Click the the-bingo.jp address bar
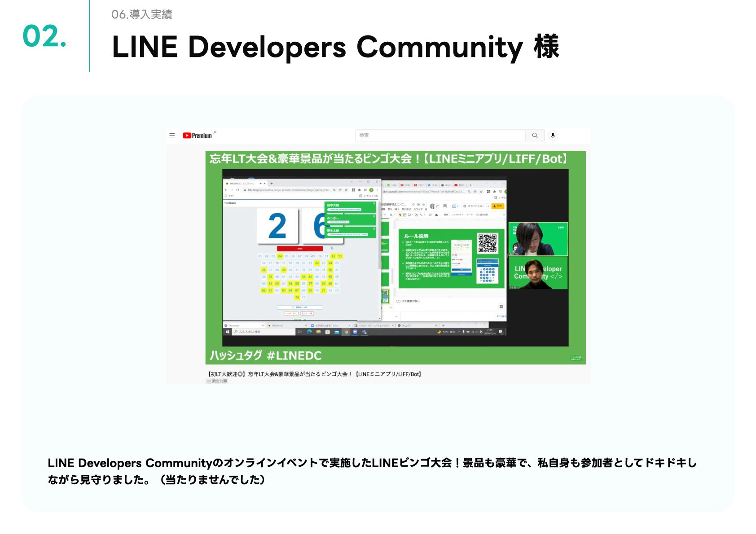 tap(290, 190)
